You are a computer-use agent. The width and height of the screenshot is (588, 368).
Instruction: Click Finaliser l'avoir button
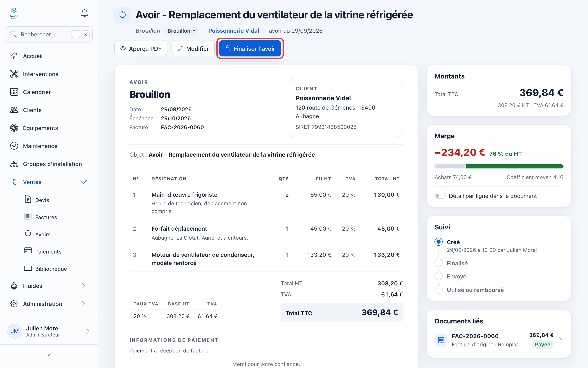tap(250, 48)
